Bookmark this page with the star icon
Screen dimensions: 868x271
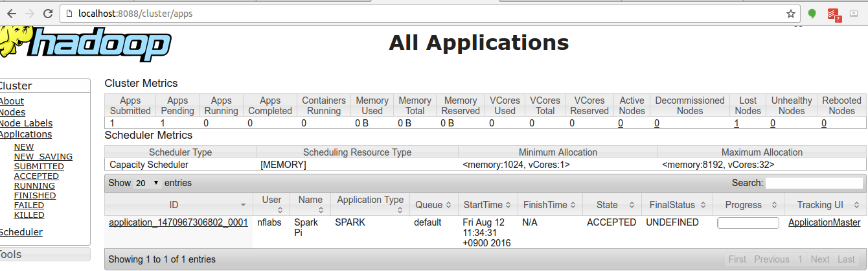point(791,13)
